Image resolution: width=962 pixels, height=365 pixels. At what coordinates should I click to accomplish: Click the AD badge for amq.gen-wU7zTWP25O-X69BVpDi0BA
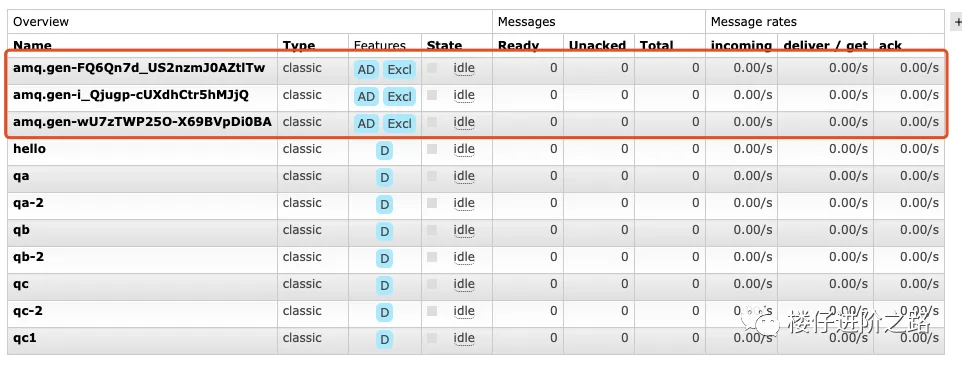(x=366, y=123)
